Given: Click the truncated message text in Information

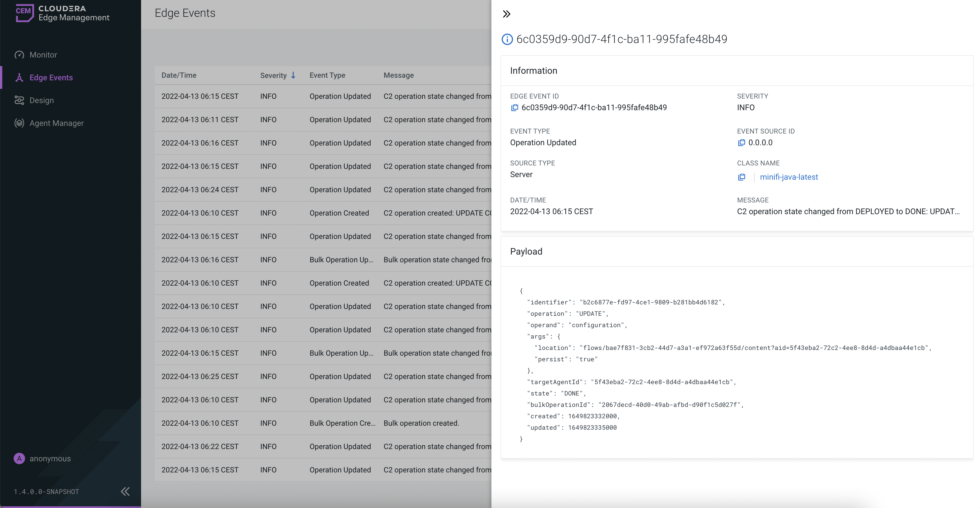Looking at the screenshot, I should pyautogui.click(x=848, y=212).
